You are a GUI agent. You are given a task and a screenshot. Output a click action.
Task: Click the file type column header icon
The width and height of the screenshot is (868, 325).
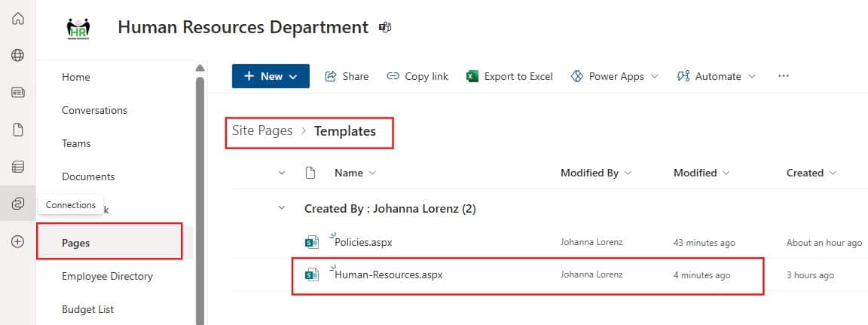coord(311,173)
